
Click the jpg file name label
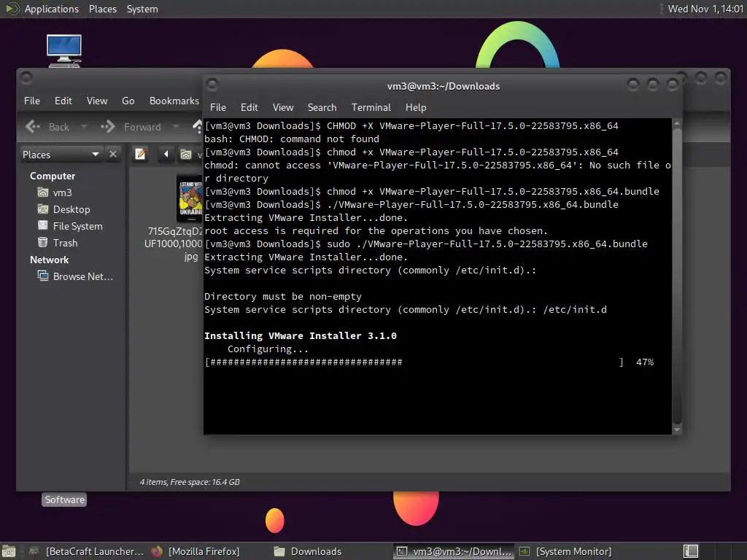(x=174, y=244)
